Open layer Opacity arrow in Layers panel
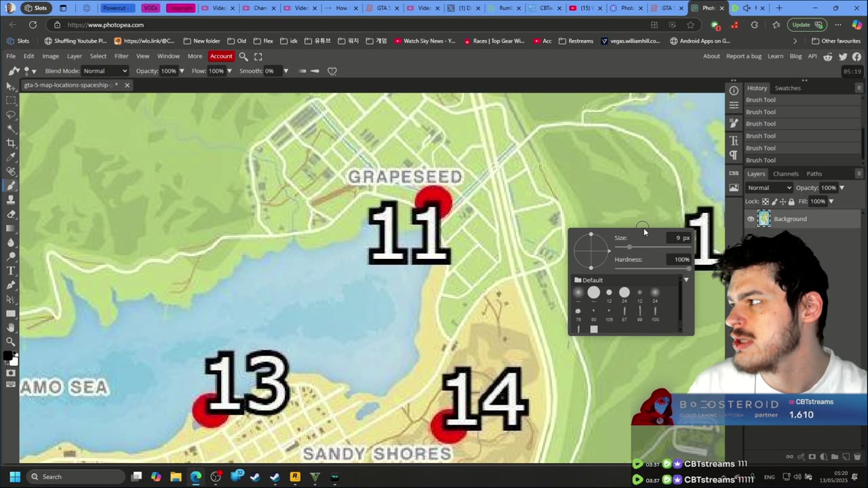 [842, 188]
